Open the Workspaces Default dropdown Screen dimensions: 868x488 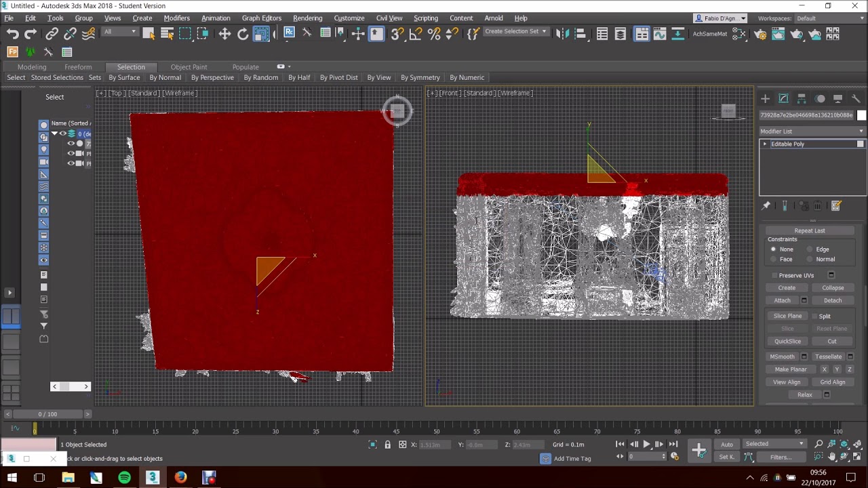click(830, 18)
